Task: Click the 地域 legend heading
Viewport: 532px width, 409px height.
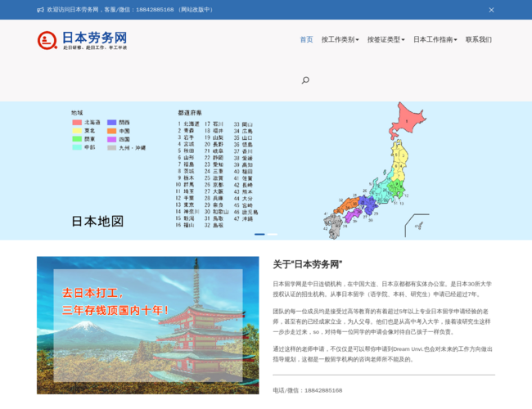Action: (77, 113)
